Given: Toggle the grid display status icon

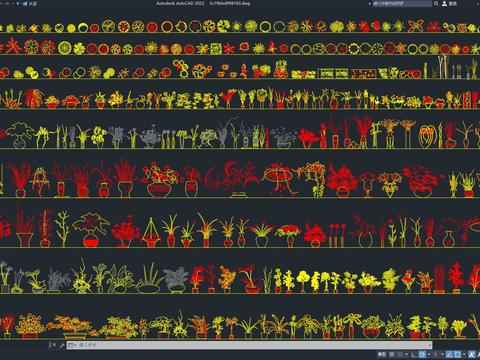Looking at the screenshot, I should [x=392, y=354].
